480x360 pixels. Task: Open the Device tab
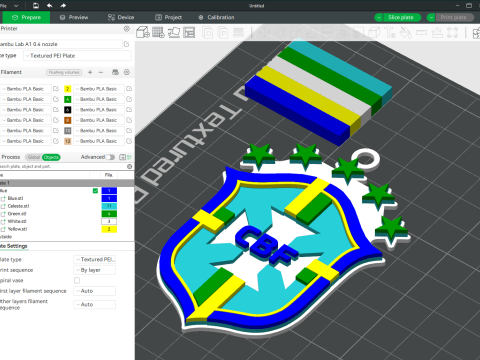click(x=121, y=17)
